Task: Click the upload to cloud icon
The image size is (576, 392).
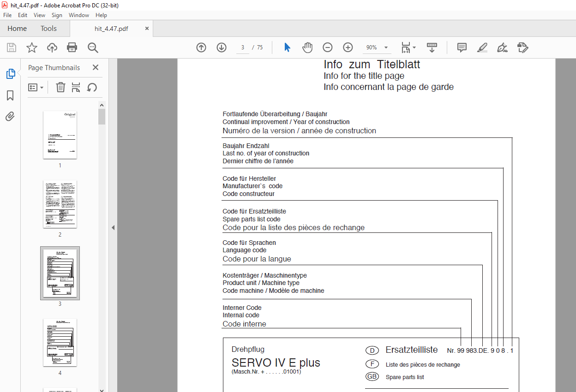Action: 52,48
